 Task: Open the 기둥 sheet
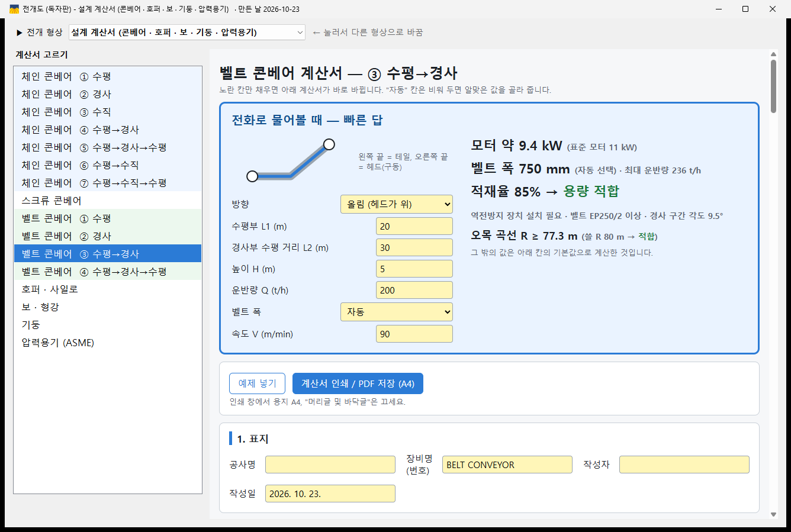[108, 325]
